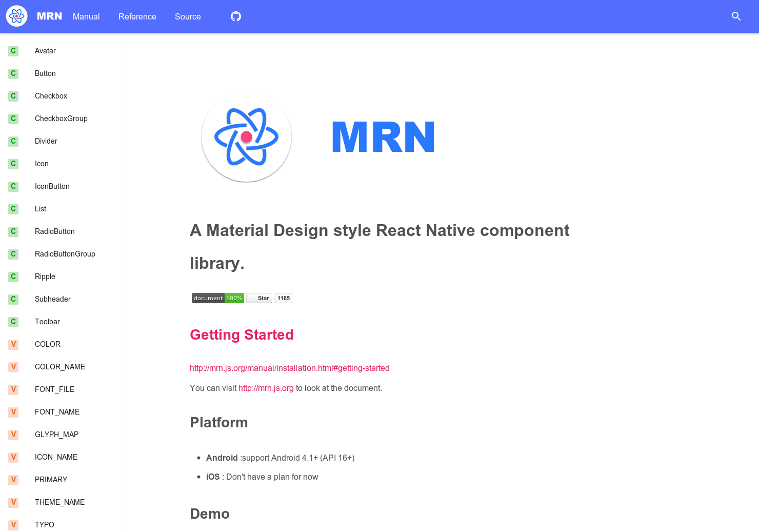Click the class badge beside IconButton

(13, 186)
